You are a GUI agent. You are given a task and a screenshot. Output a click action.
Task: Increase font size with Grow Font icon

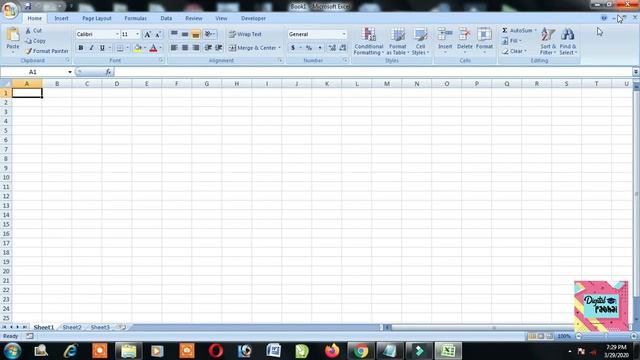tap(148, 34)
